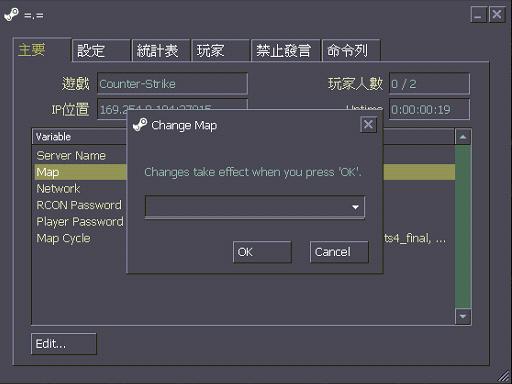Viewport: 512px width, 384px height.
Task: Select the Map Cycle variable row
Action: click(x=80, y=238)
